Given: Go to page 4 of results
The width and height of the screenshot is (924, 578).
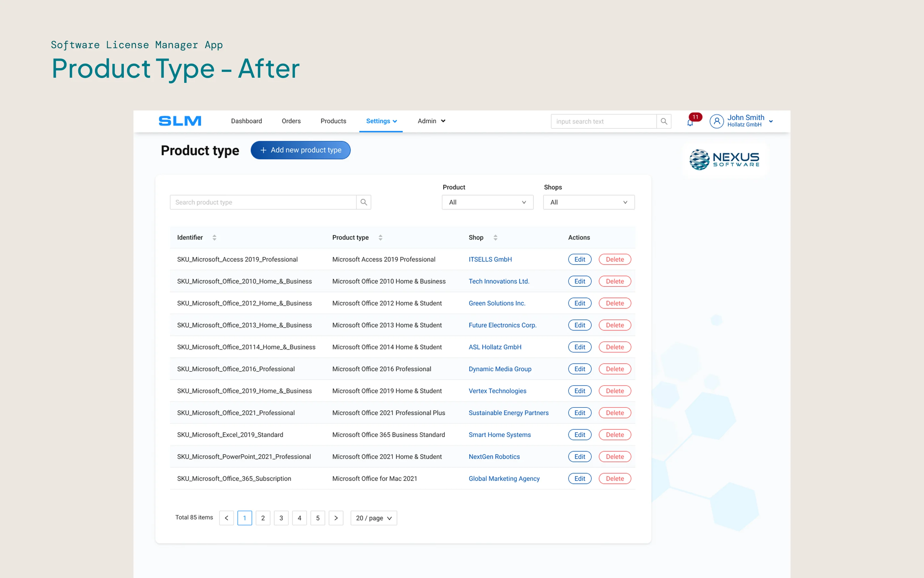Looking at the screenshot, I should click(x=299, y=518).
